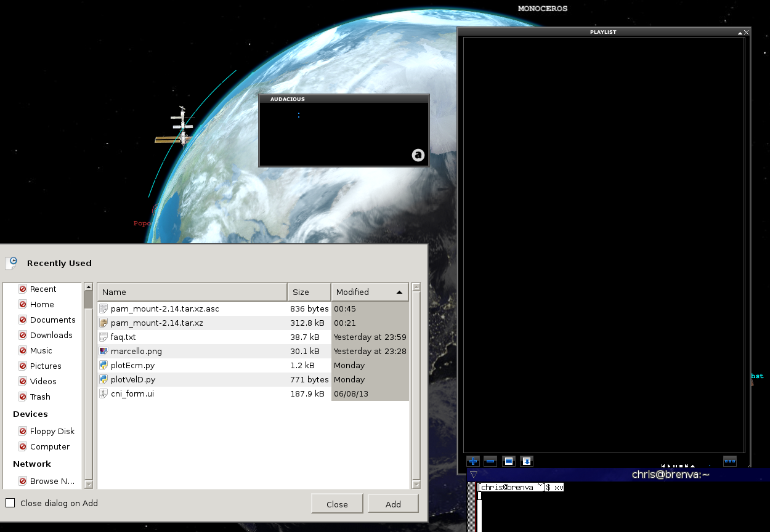The width and height of the screenshot is (770, 532).
Task: Click the icon next to Videos in sidebar
Action: 23,381
